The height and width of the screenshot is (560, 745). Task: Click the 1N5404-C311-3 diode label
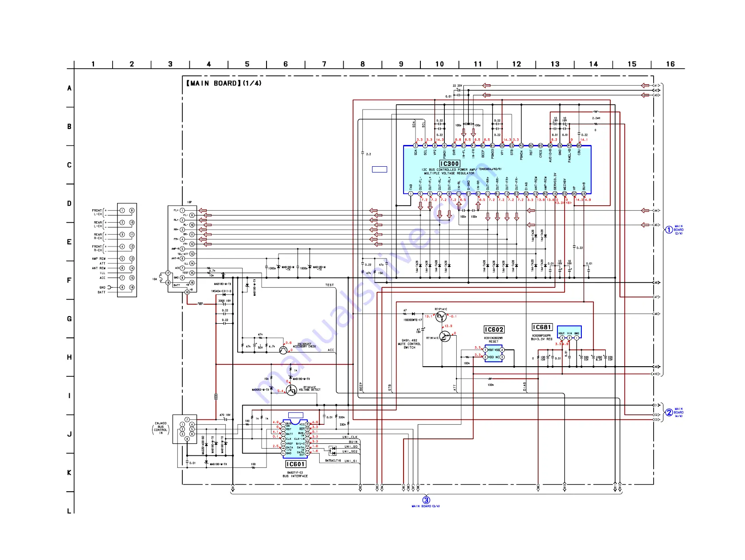(x=221, y=291)
